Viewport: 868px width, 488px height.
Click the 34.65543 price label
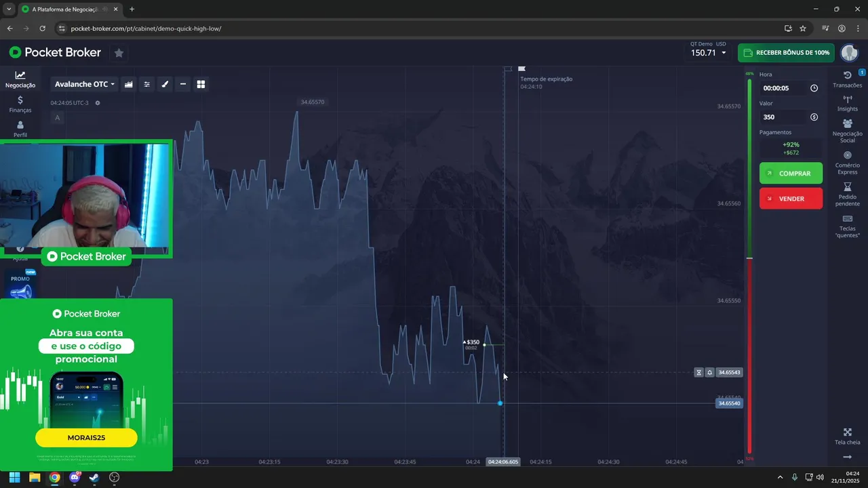click(x=730, y=372)
